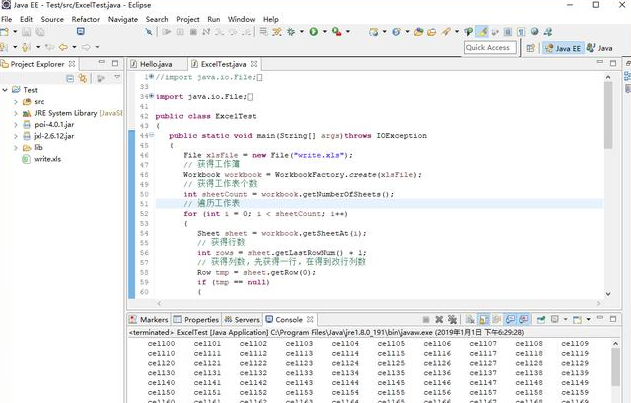Screen dimensions: 631x403
Task: Collapse the Test project node
Action: pyautogui.click(x=7, y=90)
